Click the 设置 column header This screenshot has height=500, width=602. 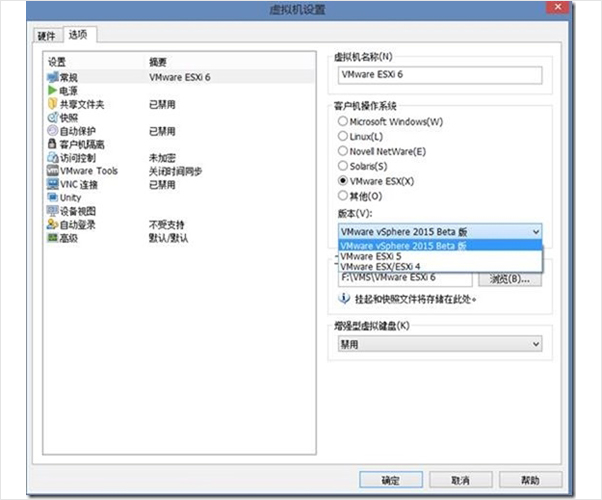pyautogui.click(x=57, y=62)
